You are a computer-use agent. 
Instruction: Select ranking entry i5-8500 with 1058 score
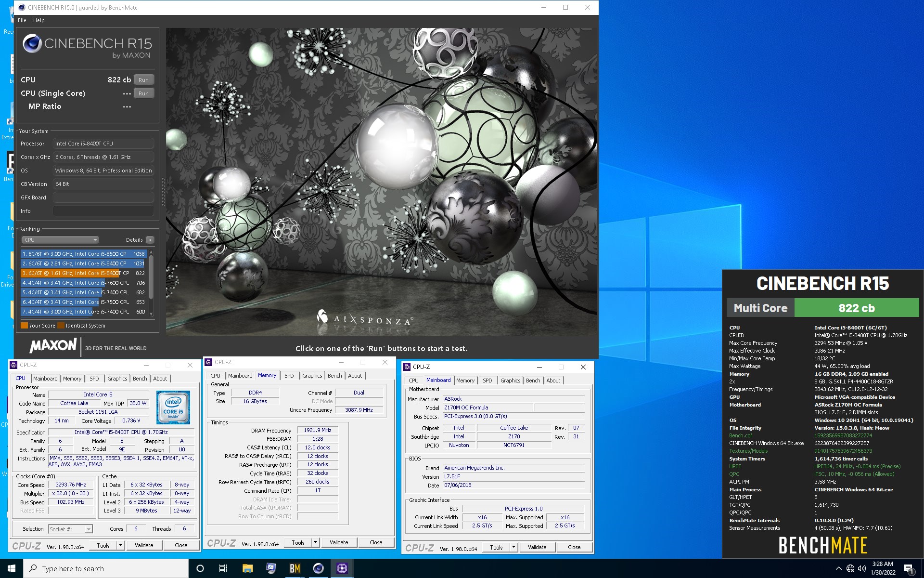tap(83, 254)
